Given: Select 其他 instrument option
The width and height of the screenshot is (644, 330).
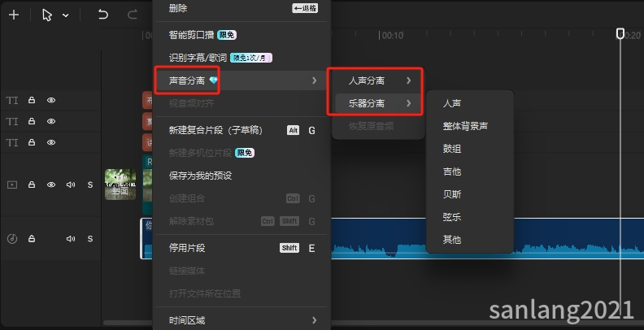Looking at the screenshot, I should coord(470,239).
